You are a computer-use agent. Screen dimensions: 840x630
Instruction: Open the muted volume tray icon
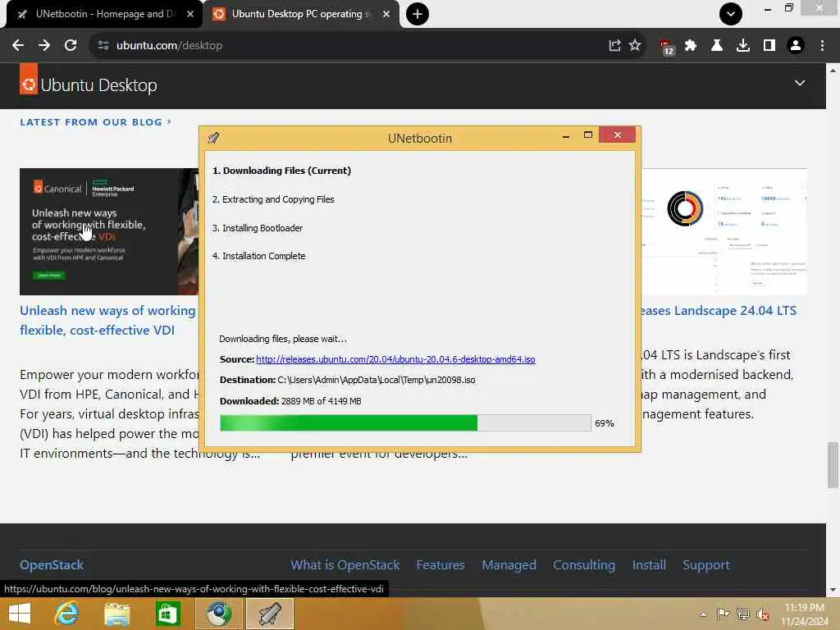[x=762, y=614]
